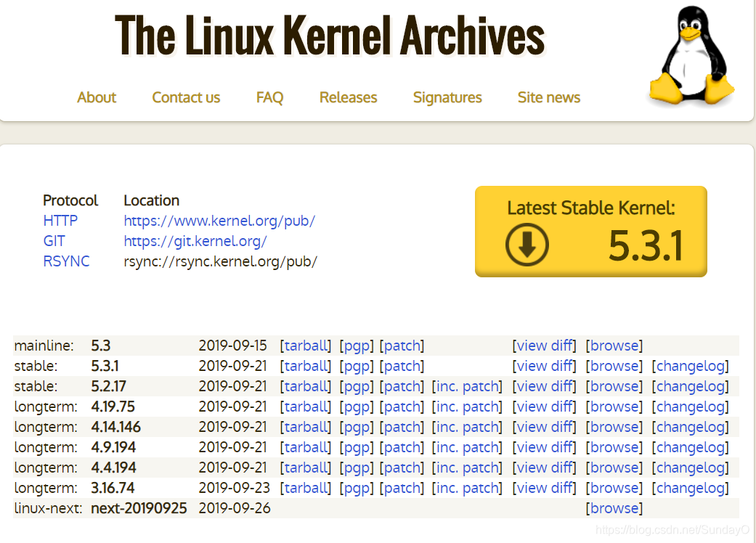Image resolution: width=756 pixels, height=543 pixels.
Task: Click The Linux Kernel Archives title
Action: pos(330,36)
